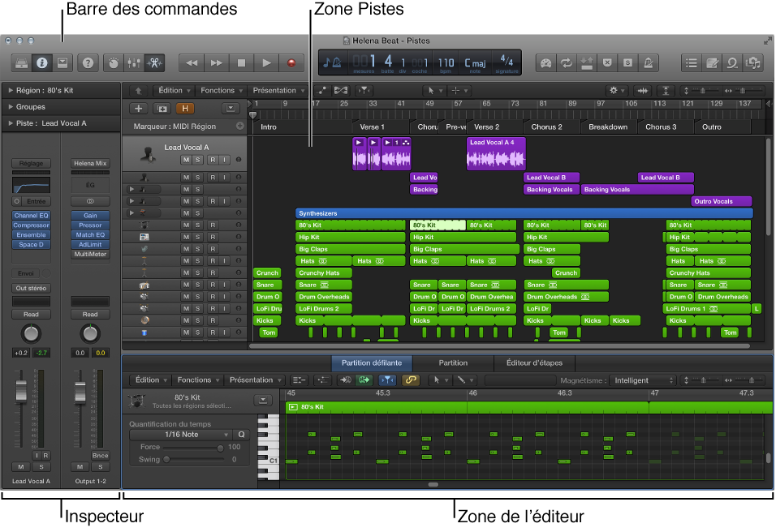This screenshot has width=776, height=532.
Task: Click the Read automation button
Action: (x=31, y=314)
